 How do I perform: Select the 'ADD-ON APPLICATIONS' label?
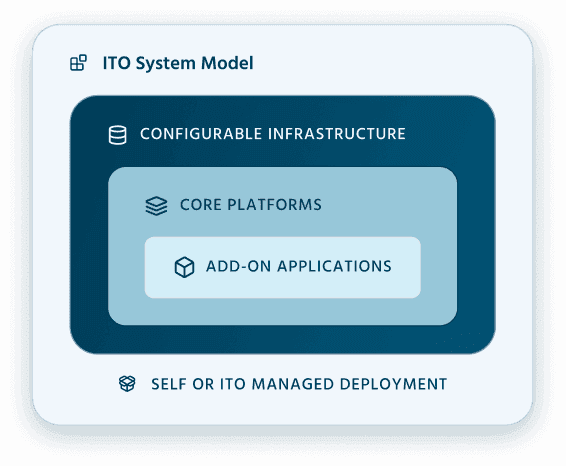click(x=299, y=266)
